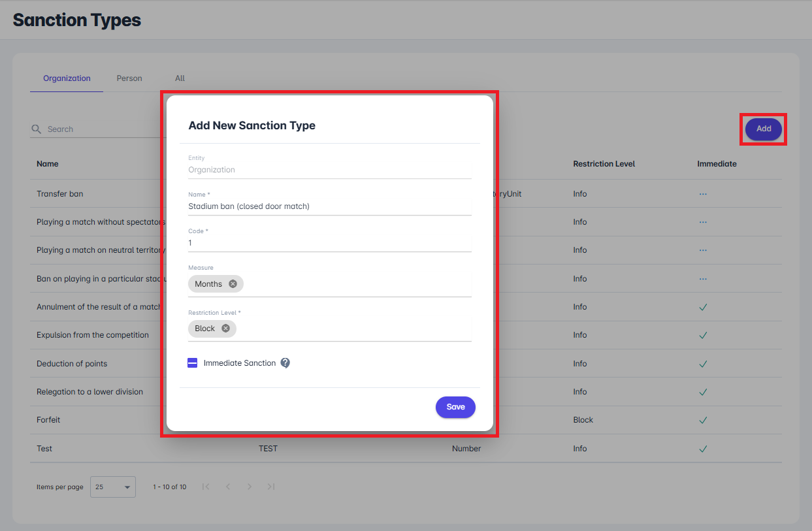Click the Immediate Sanction help question icon
Image resolution: width=812 pixels, height=531 pixels.
285,363
